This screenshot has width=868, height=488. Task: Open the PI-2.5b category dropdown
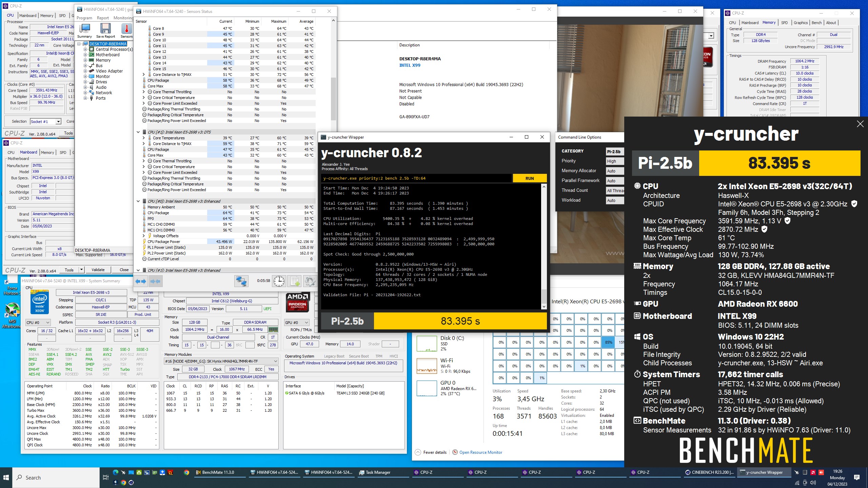615,152
